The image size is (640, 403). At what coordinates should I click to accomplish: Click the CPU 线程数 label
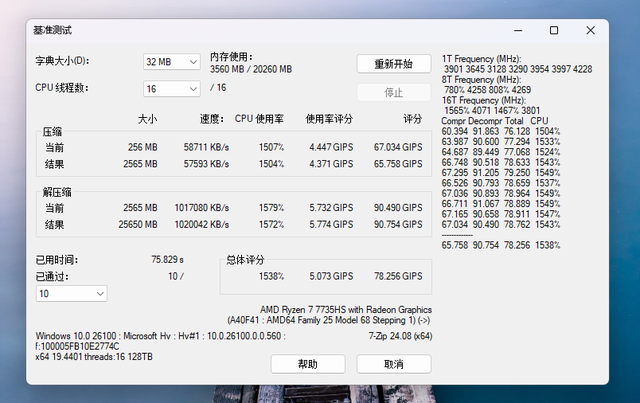[62, 88]
